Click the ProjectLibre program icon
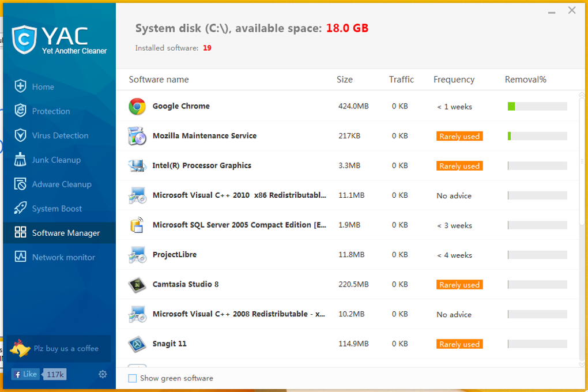This screenshot has width=588, height=392. pyautogui.click(x=137, y=255)
